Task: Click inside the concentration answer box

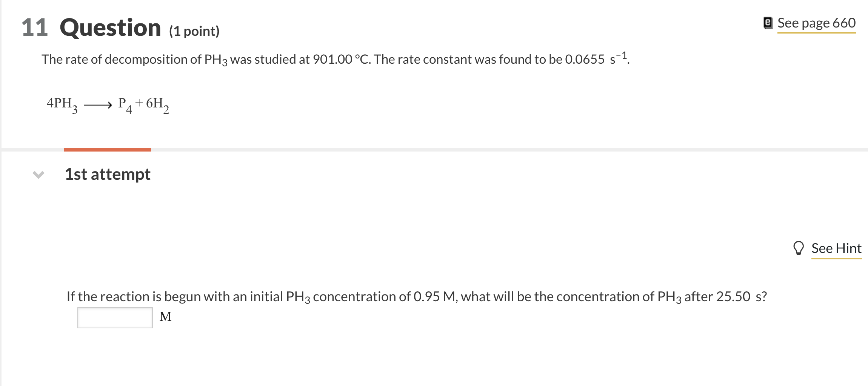Action: coord(114,317)
